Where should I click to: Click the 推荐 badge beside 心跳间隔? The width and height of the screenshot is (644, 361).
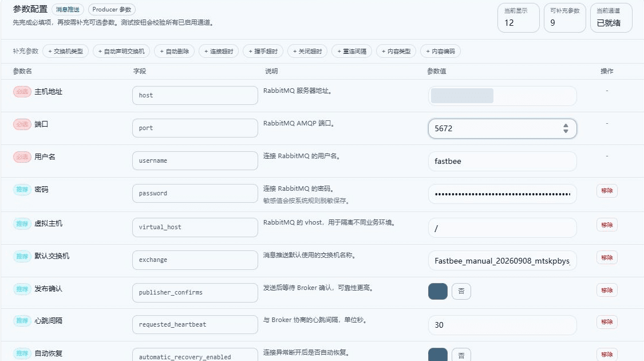point(22,321)
